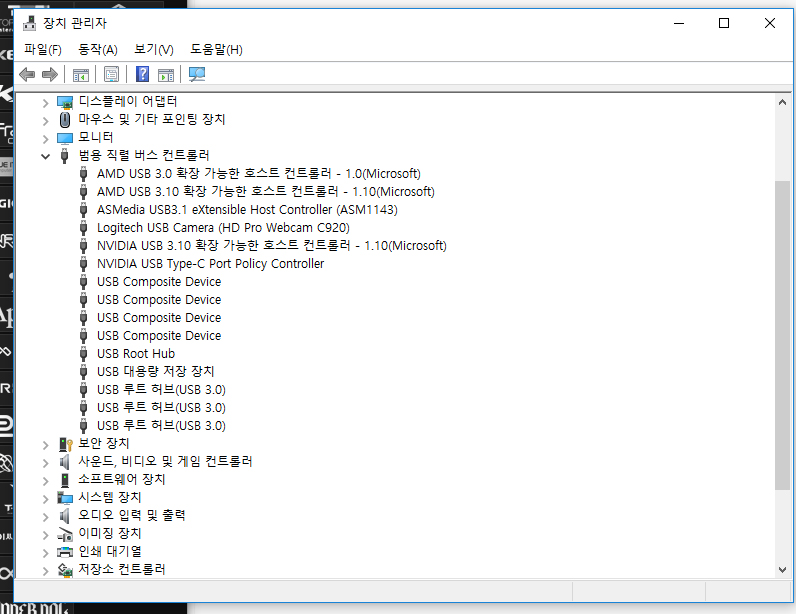Click the Scan for hardware changes monitor icon
This screenshot has height=614, width=796.
tap(197, 75)
